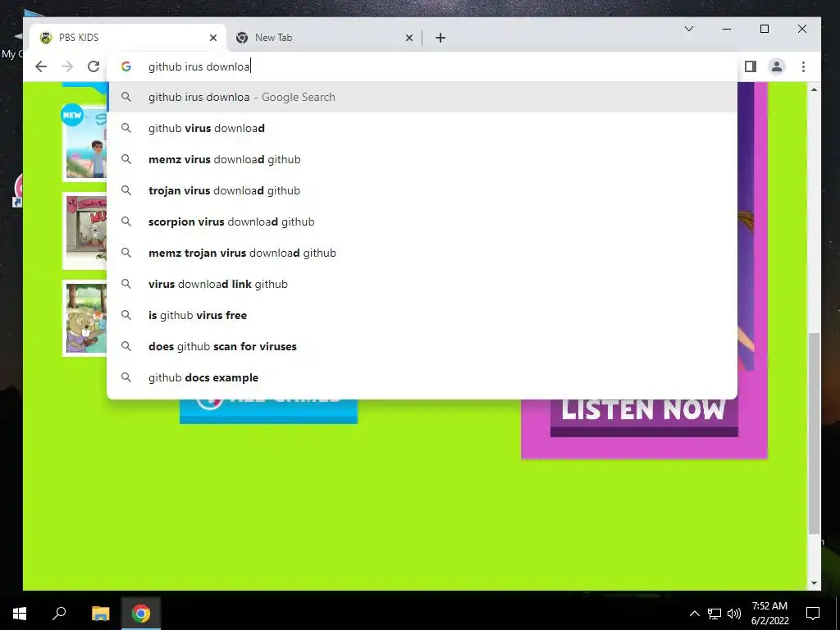Open Windows taskbar search
The image size is (840, 630).
point(59,614)
